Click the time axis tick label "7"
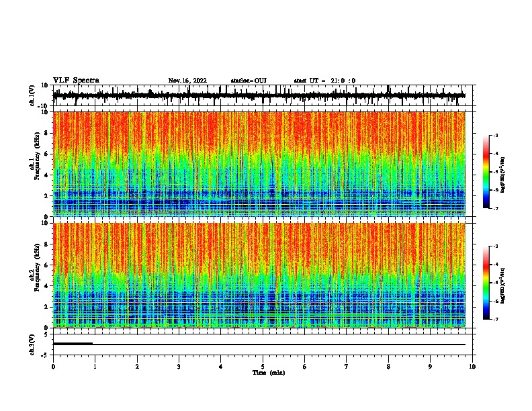The height and width of the screenshot is (411, 532). click(x=347, y=367)
